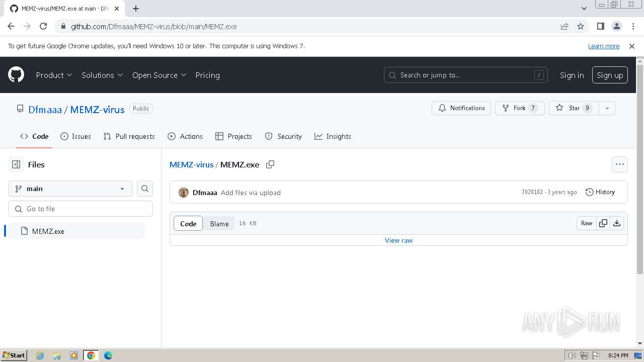The image size is (644, 362).
Task: Download the raw MEMZ.exe file
Action: point(617,223)
